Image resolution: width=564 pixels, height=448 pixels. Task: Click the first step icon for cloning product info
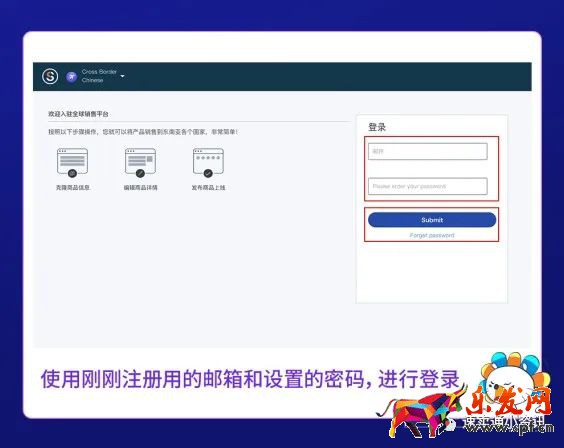(72, 163)
